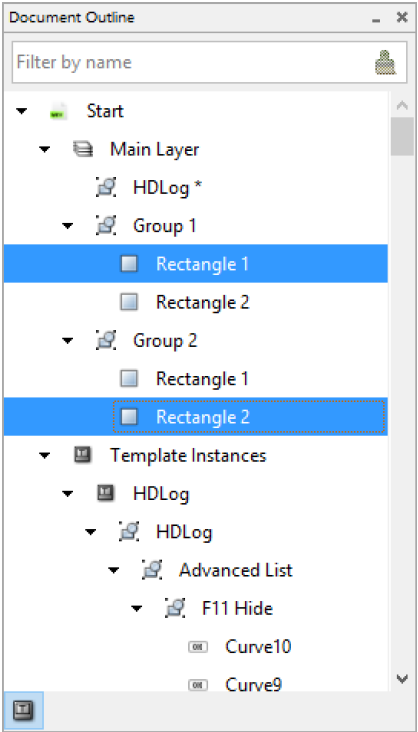Collapse the Template Instances node
This screenshot has height=732, width=418.
pyautogui.click(x=45, y=455)
